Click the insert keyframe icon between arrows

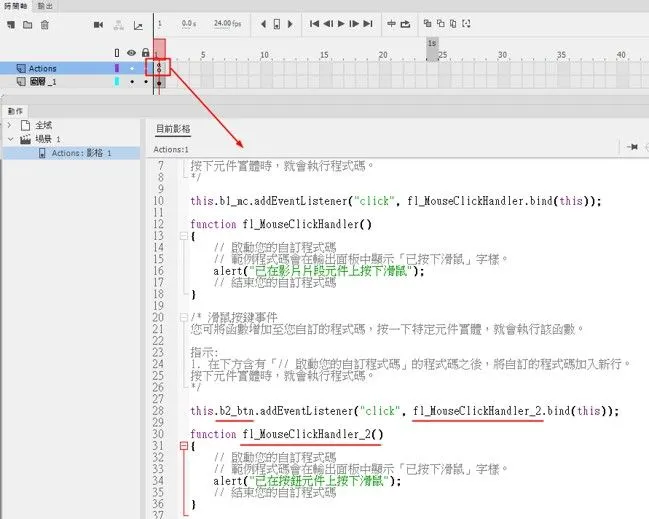(277, 24)
